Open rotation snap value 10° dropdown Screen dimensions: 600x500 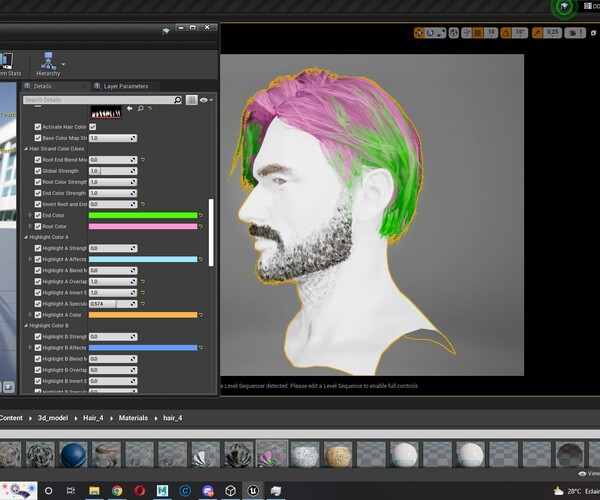tap(520, 33)
